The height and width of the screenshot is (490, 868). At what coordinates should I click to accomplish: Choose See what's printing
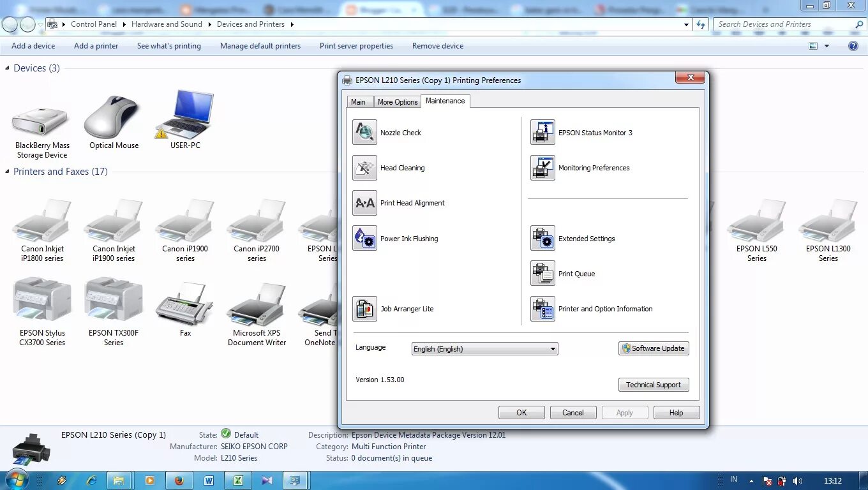point(169,46)
